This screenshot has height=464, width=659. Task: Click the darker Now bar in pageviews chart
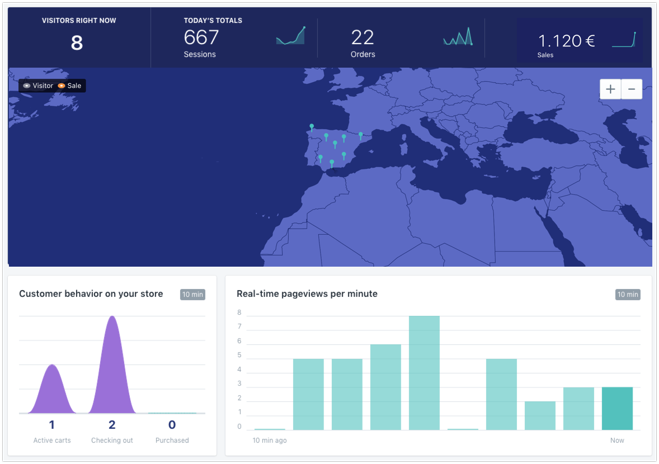(x=617, y=408)
